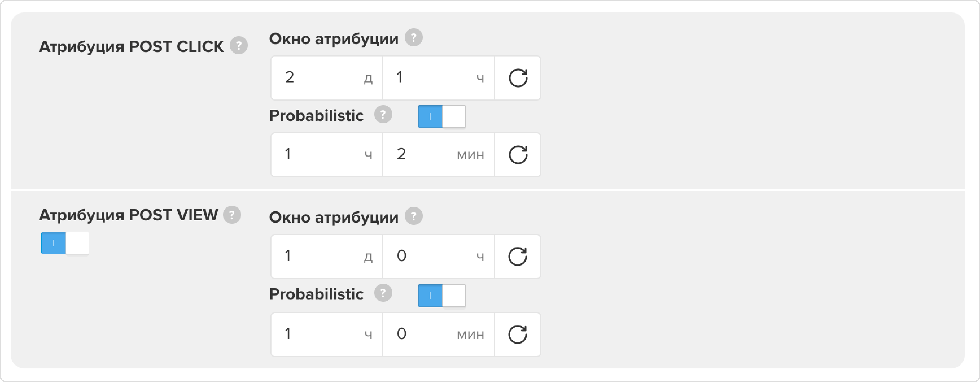This screenshot has height=382, width=980.
Task: Show help for POST VIEW Окно атрибуции
Action: pos(414,216)
